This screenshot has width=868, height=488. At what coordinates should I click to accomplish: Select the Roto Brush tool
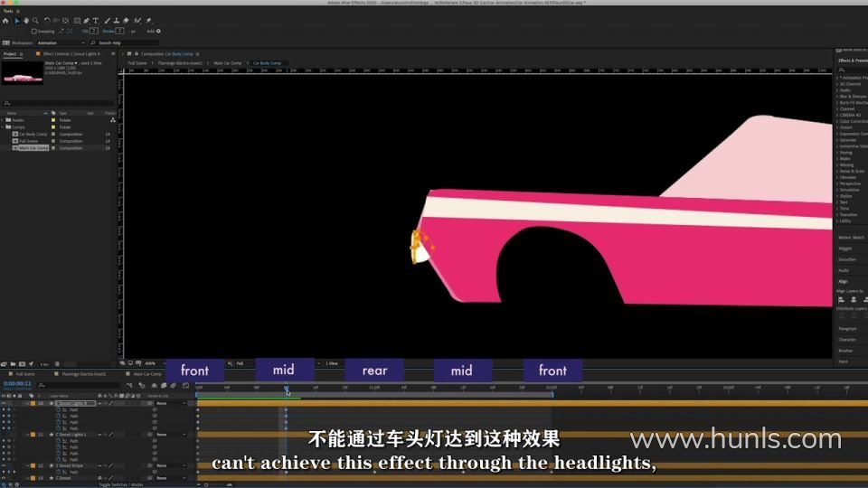[137, 21]
